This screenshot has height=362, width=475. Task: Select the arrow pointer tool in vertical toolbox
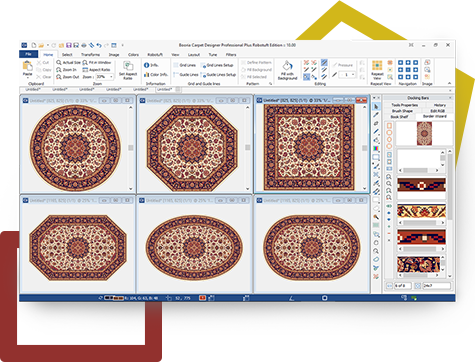tap(376, 106)
